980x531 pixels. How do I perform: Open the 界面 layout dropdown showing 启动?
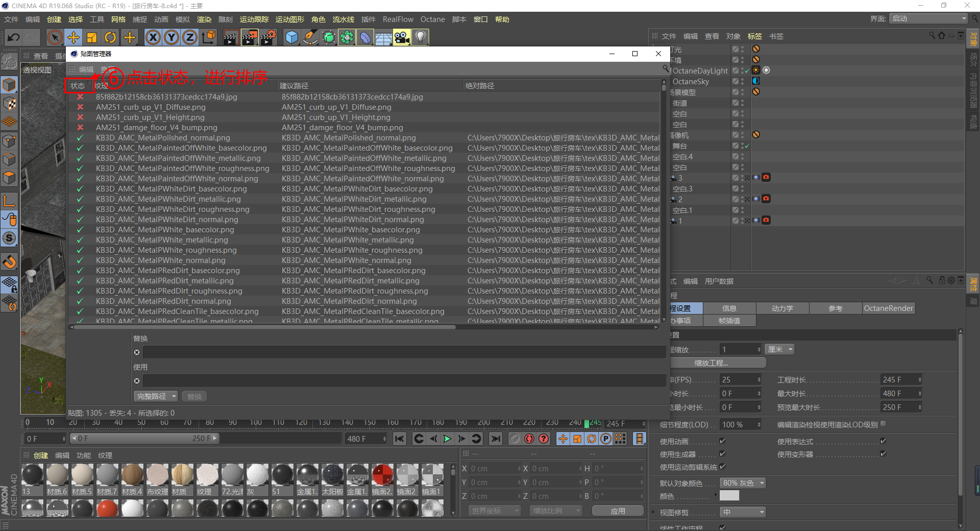pos(928,18)
